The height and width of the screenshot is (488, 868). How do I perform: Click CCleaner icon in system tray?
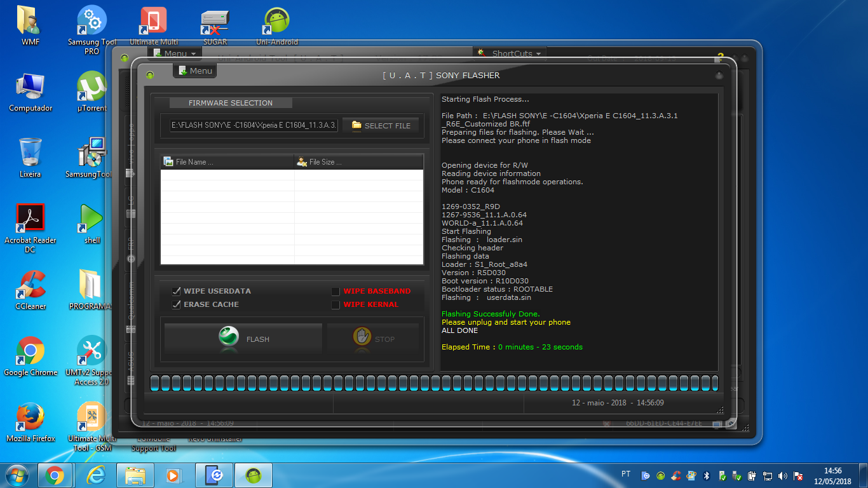676,475
